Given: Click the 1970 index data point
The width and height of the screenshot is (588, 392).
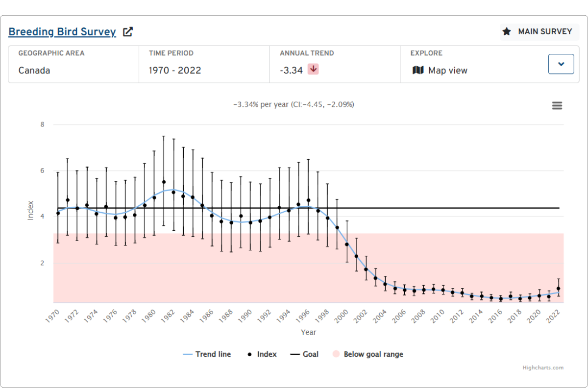Looking at the screenshot, I should point(58,213).
